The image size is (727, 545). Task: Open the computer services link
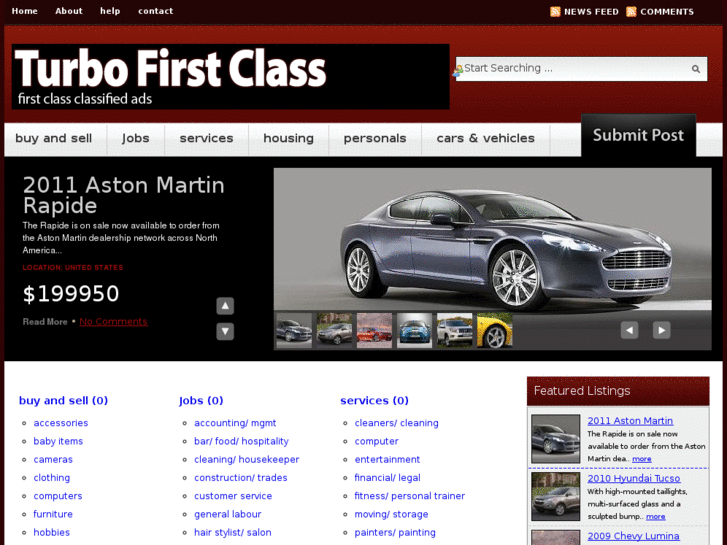tap(376, 441)
